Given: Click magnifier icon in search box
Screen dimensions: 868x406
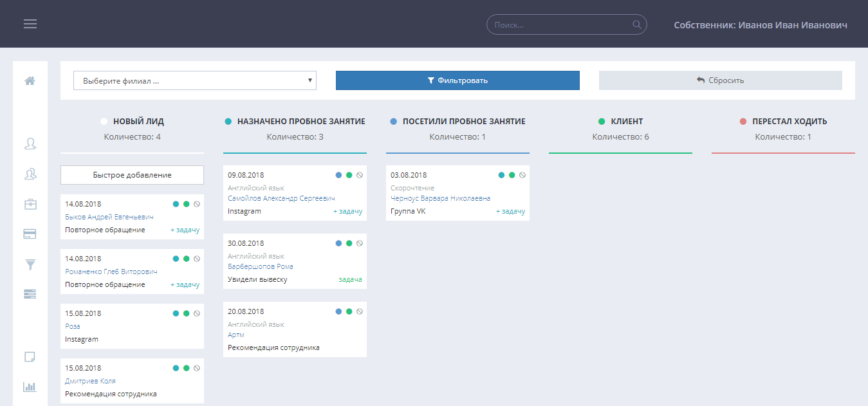Looking at the screenshot, I should point(637,24).
